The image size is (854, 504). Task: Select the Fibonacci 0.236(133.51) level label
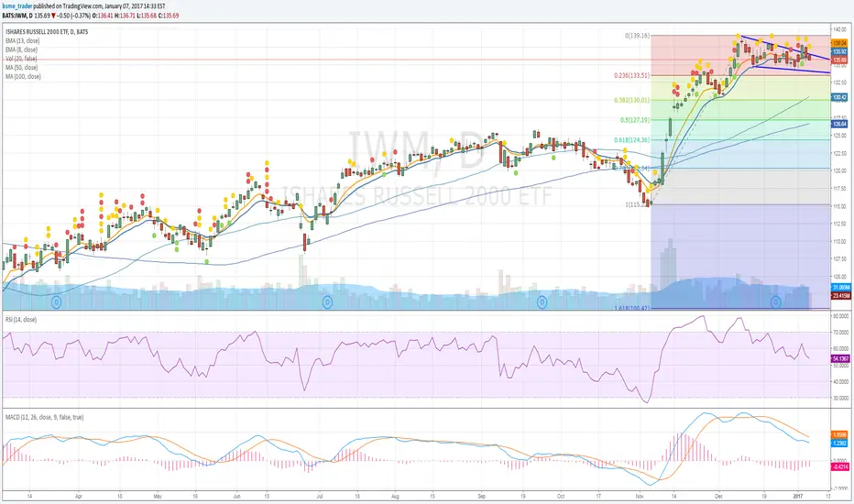(x=631, y=75)
